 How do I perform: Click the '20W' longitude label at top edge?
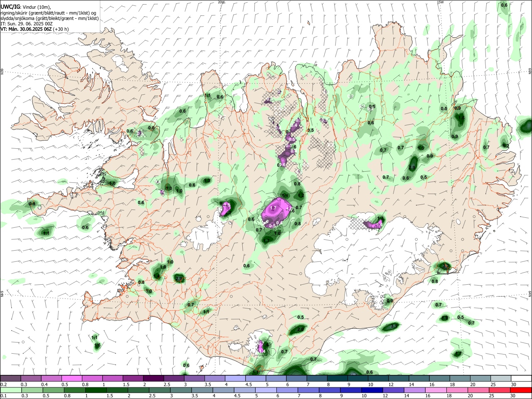tap(221, 2)
